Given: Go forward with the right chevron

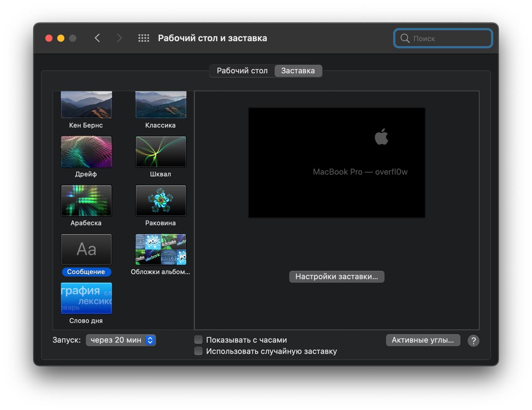Looking at the screenshot, I should [x=119, y=38].
